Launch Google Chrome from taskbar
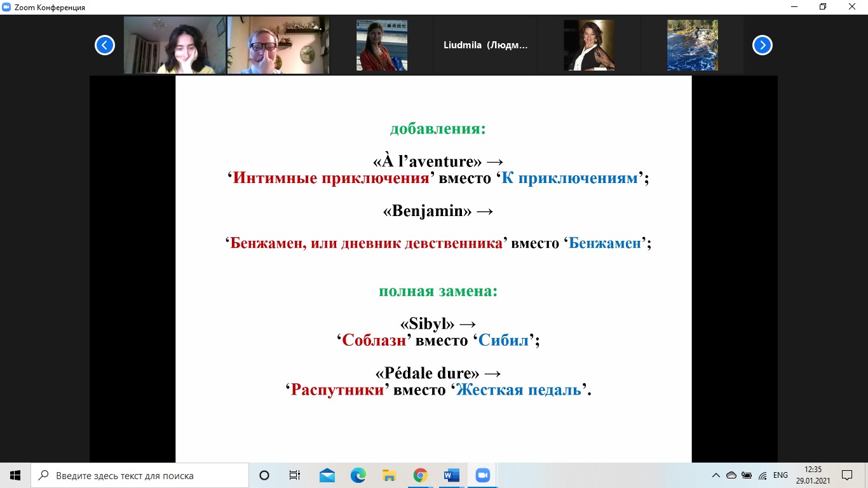 click(x=420, y=475)
